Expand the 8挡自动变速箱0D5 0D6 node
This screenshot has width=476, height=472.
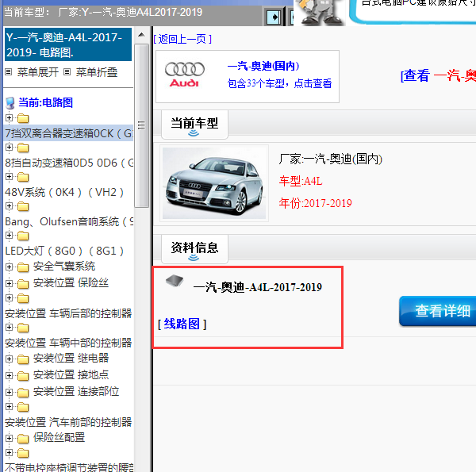[x=9, y=148]
